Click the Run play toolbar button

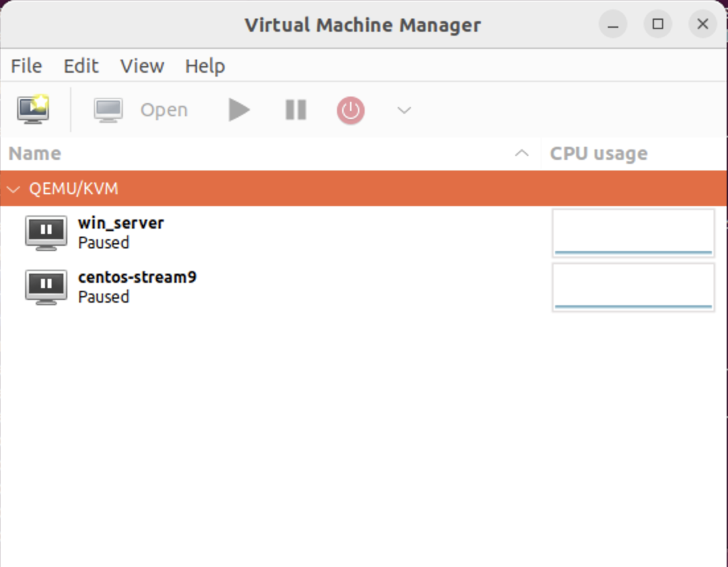tap(239, 110)
